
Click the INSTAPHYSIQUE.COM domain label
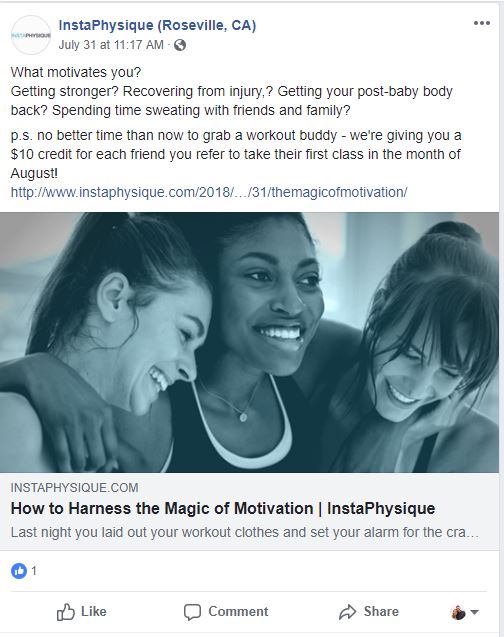pos(74,488)
